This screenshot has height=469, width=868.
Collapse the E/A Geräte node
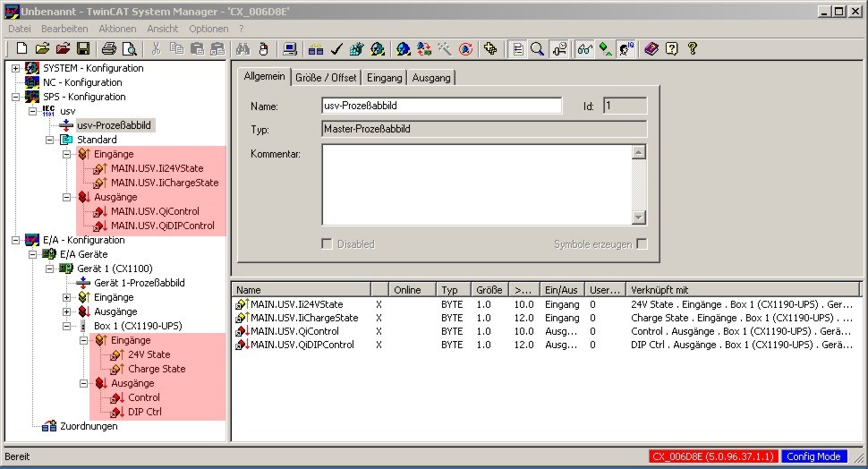click(32, 254)
